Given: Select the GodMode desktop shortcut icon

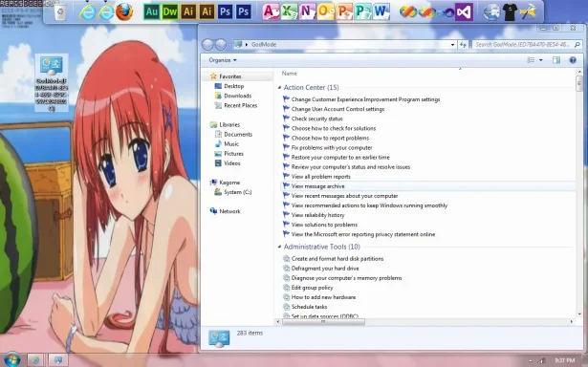Looking at the screenshot, I should 52,83.
